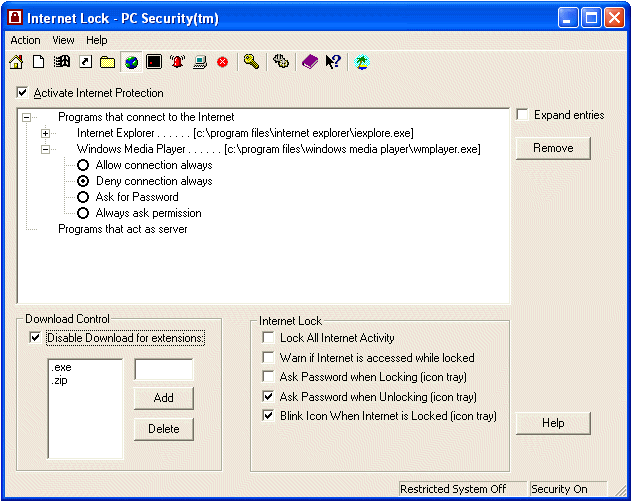Select the Ask for Password option
This screenshot has width=632, height=502.
83,197
